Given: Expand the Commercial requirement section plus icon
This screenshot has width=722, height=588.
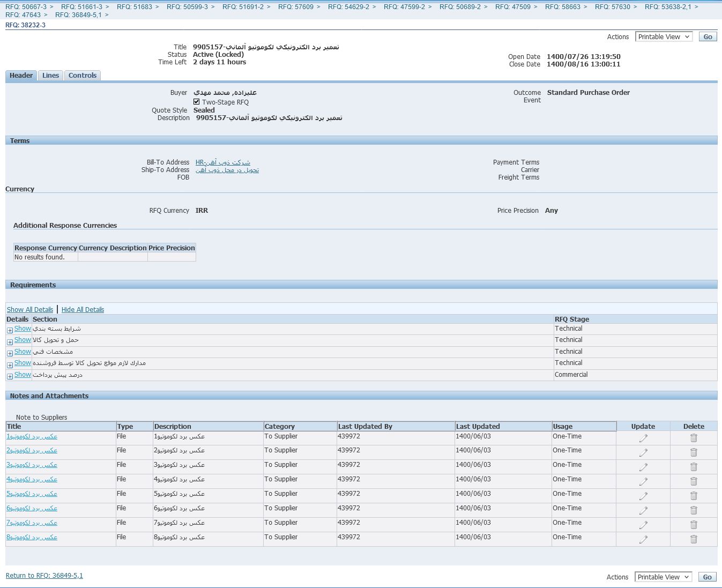Looking at the screenshot, I should point(10,377).
